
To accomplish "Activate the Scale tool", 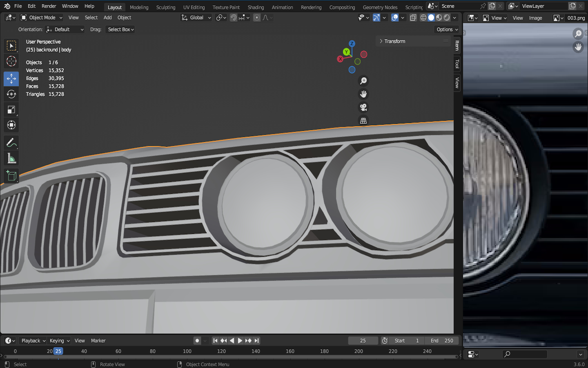I will 11,110.
